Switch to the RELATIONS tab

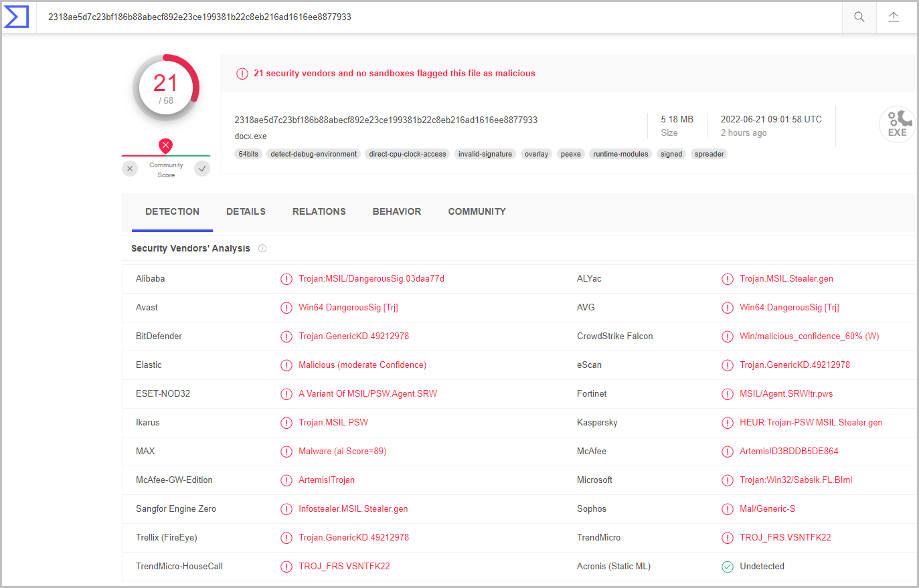tap(319, 211)
